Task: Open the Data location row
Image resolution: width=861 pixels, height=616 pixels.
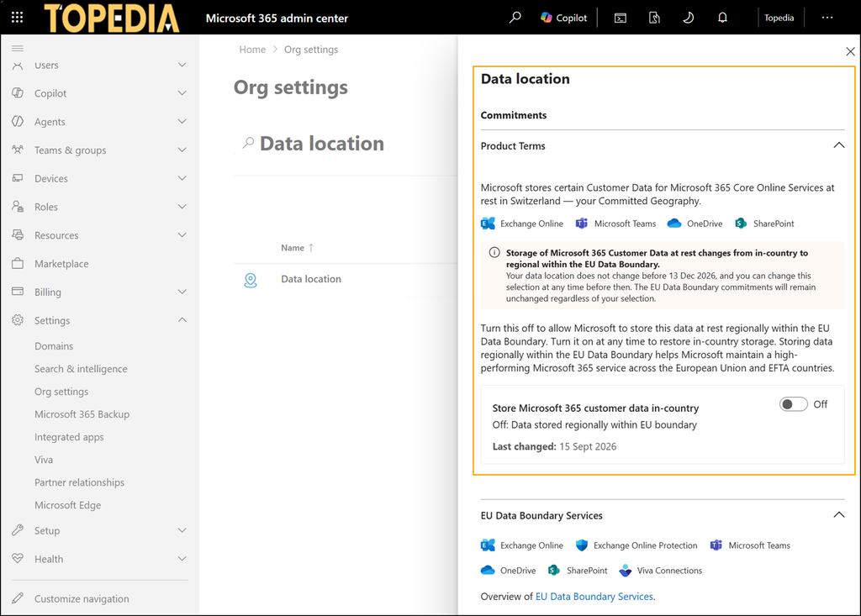Action: 346,280
